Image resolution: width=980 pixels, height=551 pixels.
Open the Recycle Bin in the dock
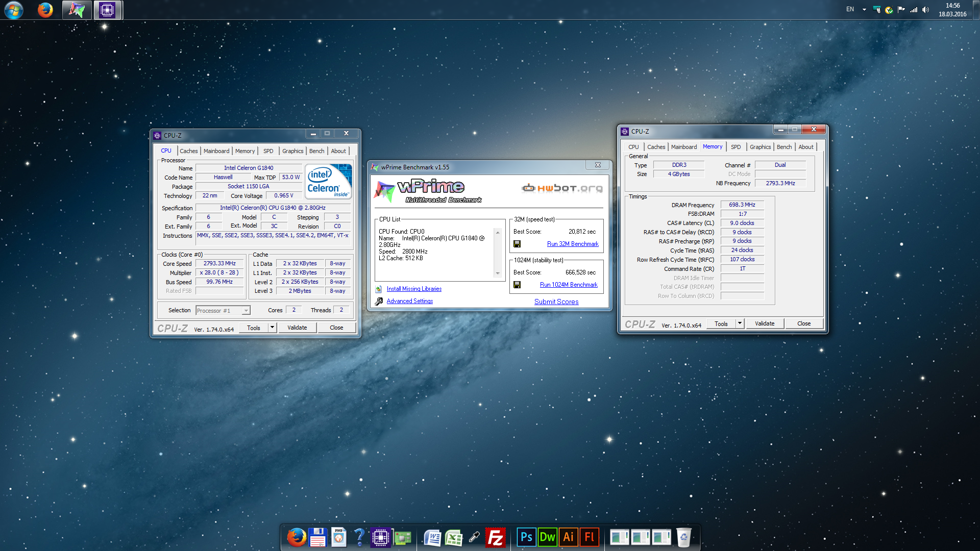(x=683, y=537)
